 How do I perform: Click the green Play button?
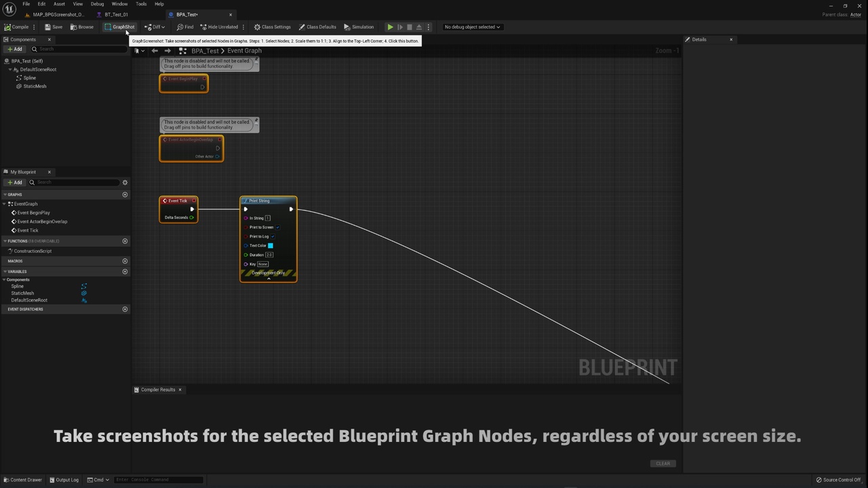(390, 27)
